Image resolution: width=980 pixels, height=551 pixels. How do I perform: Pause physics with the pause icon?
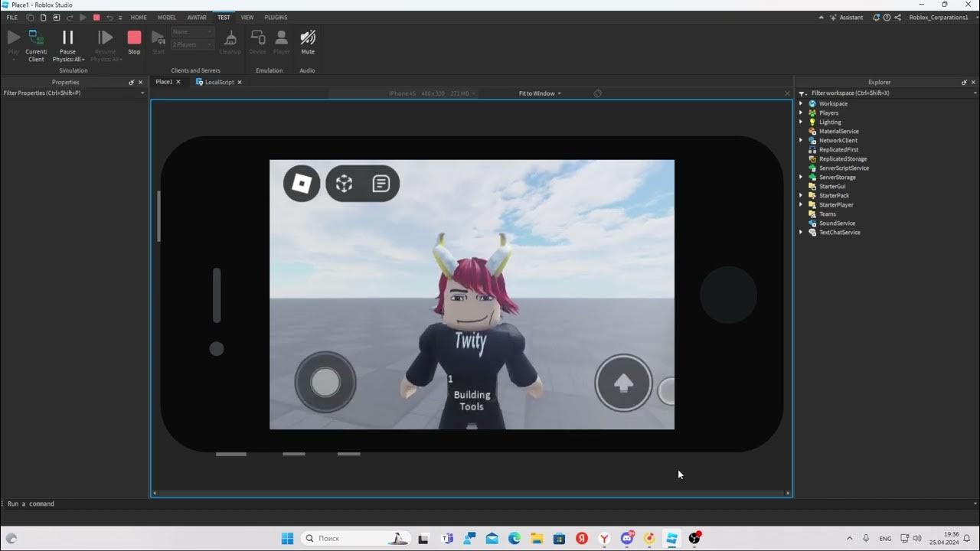click(x=67, y=37)
